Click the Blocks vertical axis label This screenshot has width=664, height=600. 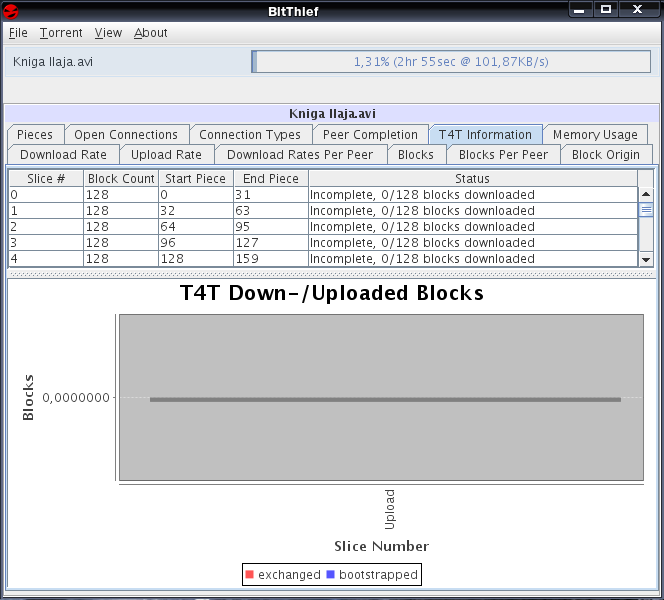(28, 397)
